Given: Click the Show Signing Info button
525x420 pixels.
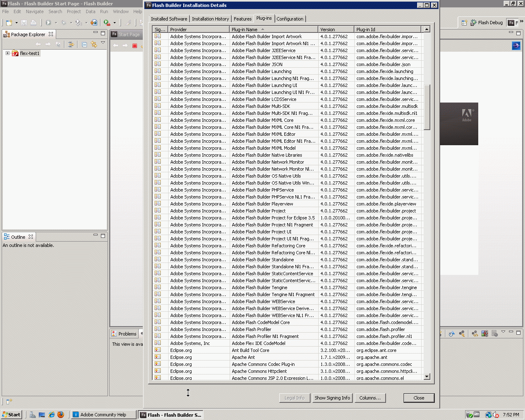Looking at the screenshot, I should 332,398.
